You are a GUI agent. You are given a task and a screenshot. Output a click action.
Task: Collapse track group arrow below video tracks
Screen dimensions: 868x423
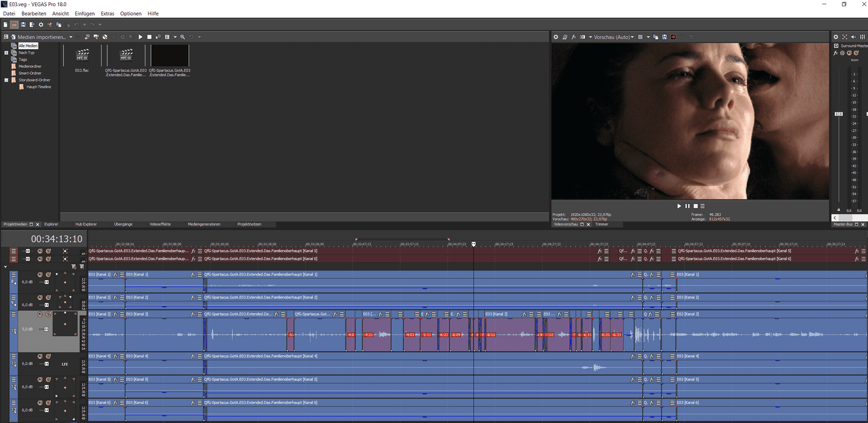(x=5, y=267)
